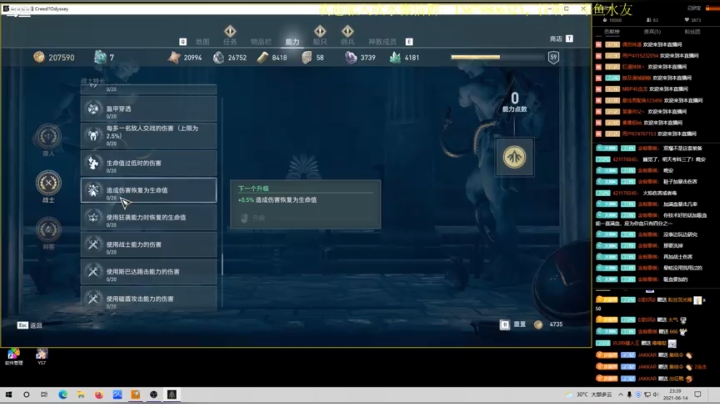Switch to the first tab in stream chat panel

coord(611,32)
